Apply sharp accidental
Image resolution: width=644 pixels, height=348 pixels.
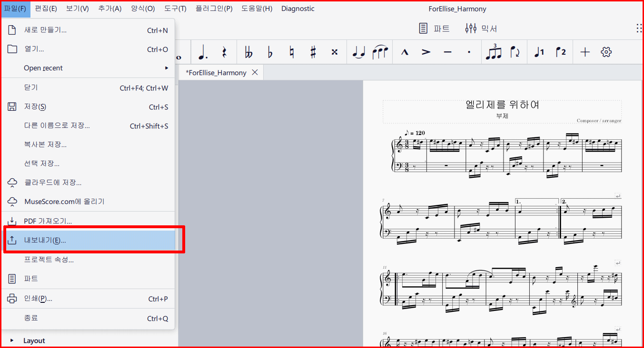click(313, 52)
